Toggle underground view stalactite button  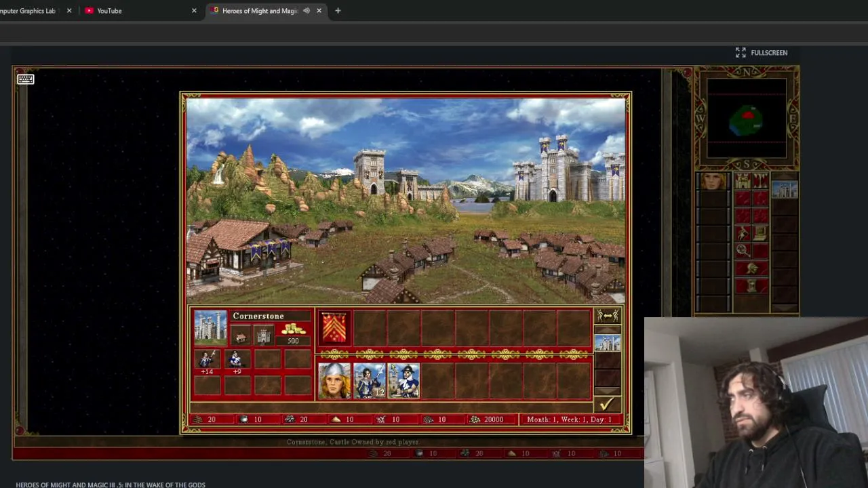point(759,181)
